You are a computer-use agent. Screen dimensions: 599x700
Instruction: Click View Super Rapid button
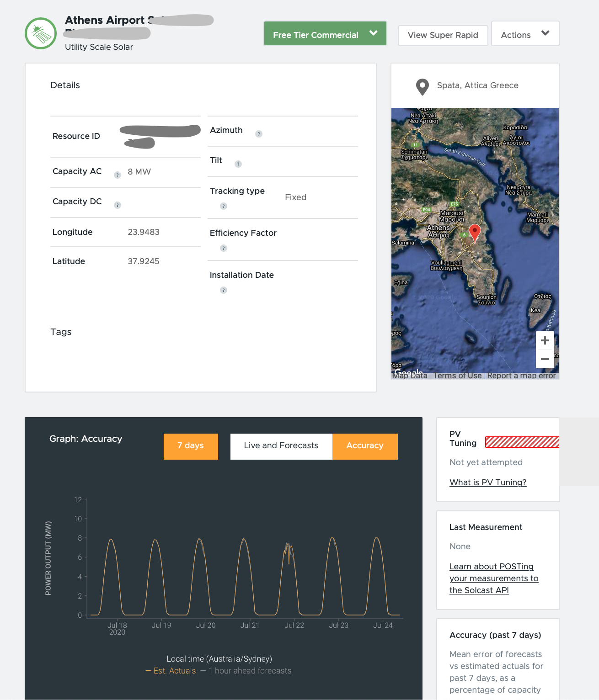click(x=443, y=35)
